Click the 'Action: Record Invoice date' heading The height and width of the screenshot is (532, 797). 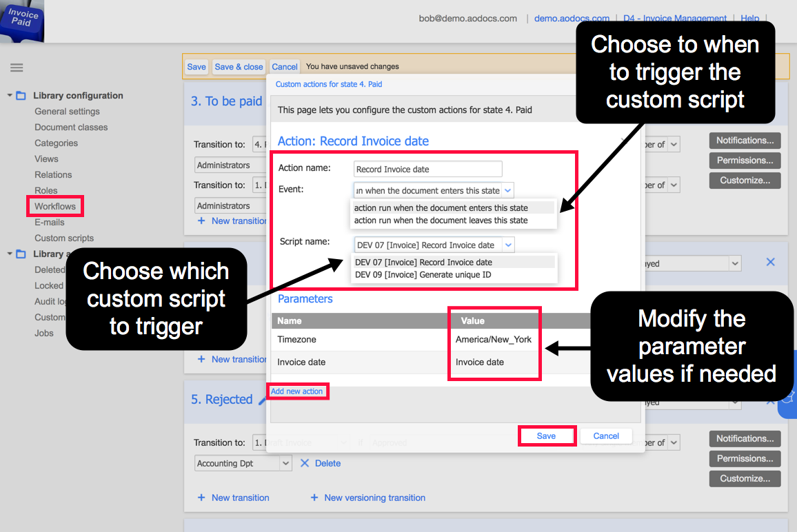click(x=353, y=141)
